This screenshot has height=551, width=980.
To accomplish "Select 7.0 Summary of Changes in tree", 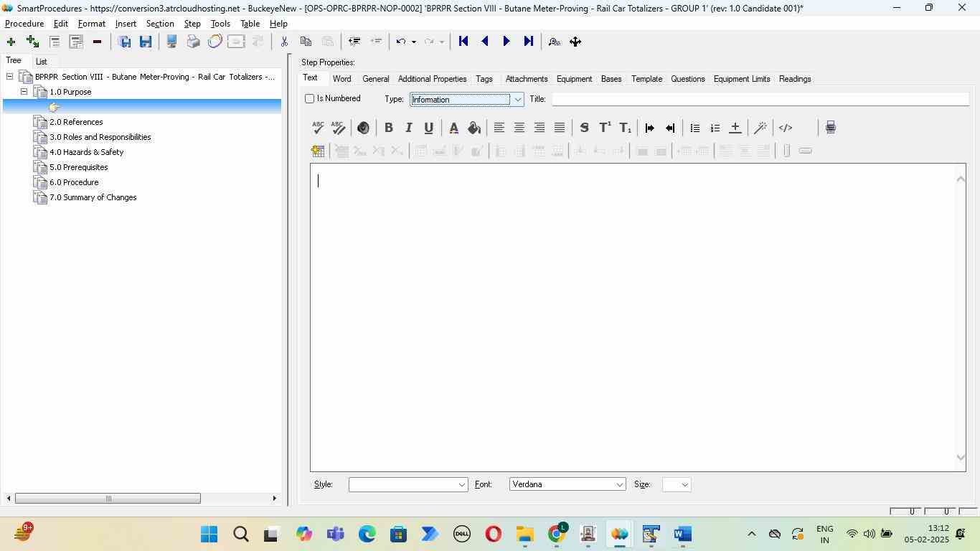I will pyautogui.click(x=93, y=197).
